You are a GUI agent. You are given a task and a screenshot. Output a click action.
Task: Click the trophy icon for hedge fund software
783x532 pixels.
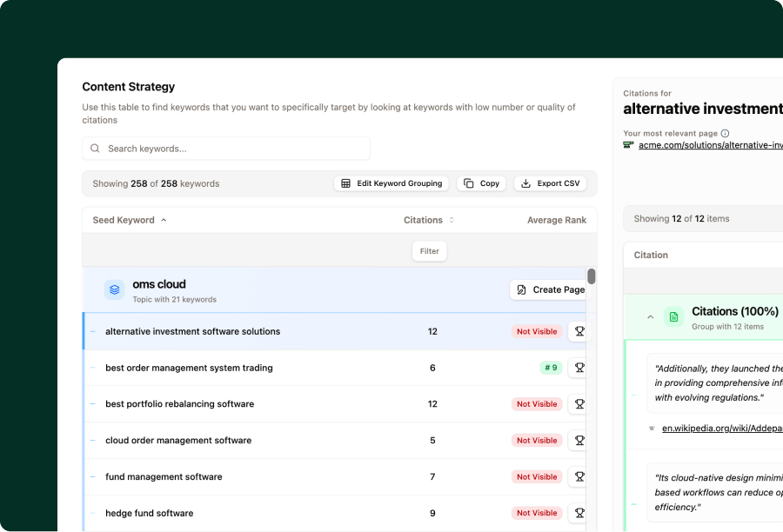[x=579, y=513]
